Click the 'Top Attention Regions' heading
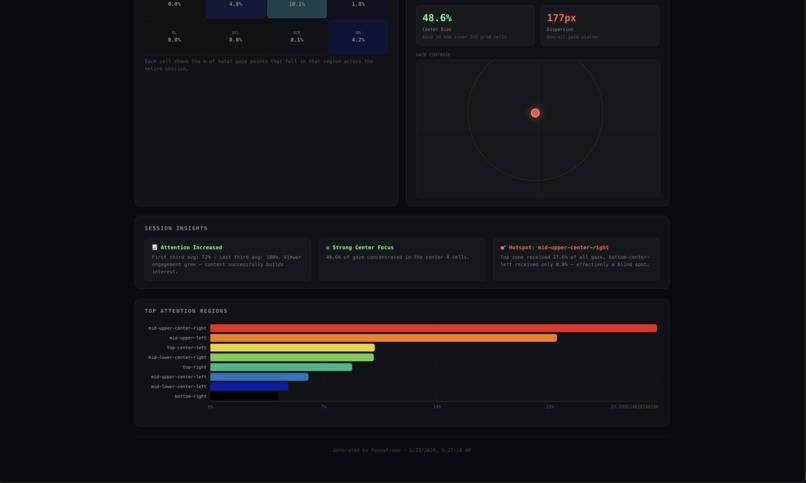The image size is (806, 483). 186,311
